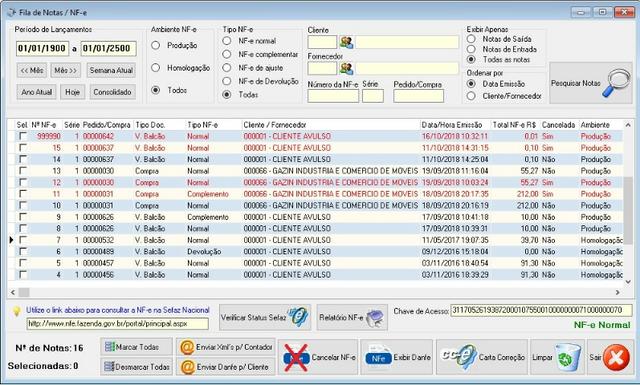Click the lightbulb tip icon
The height and width of the screenshot is (385, 640).
[x=16, y=312]
